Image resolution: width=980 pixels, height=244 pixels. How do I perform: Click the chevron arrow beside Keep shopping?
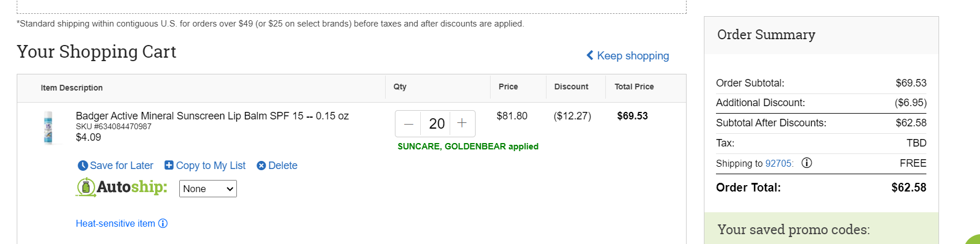click(590, 55)
